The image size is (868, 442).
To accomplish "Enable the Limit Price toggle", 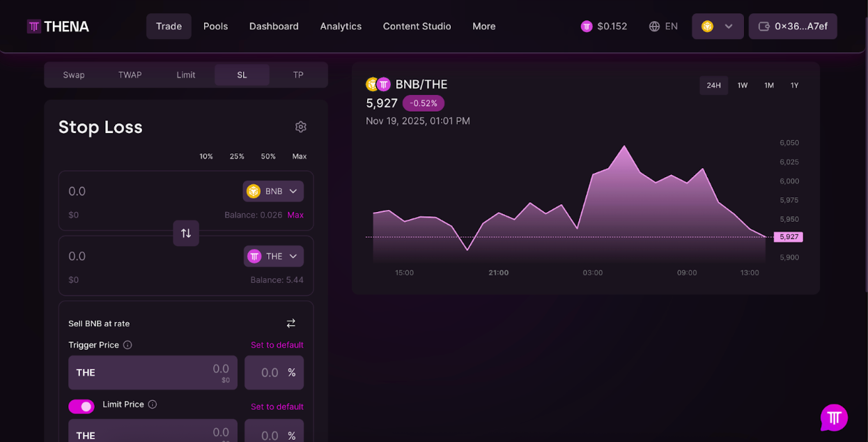I will point(82,406).
